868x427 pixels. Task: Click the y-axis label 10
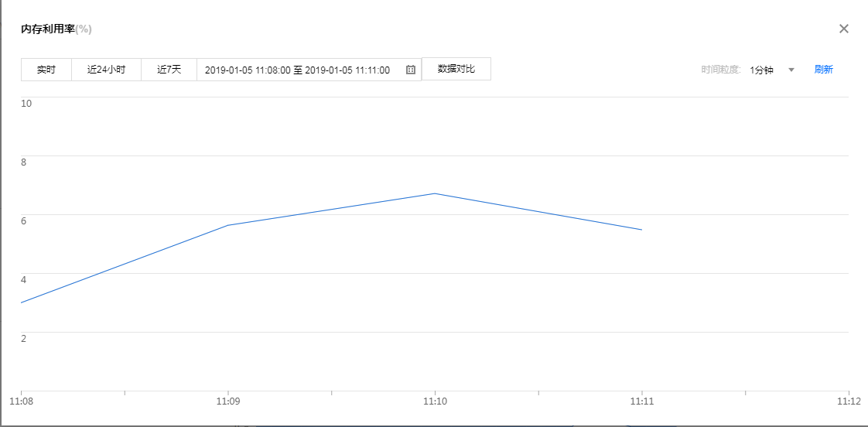(x=26, y=104)
